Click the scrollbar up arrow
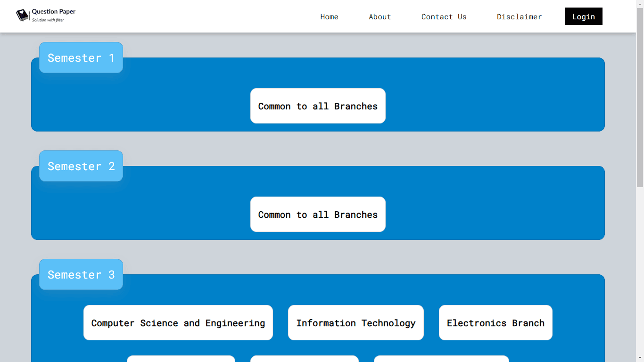Screen dimensions: 644x362 pyautogui.click(x=640, y=4)
